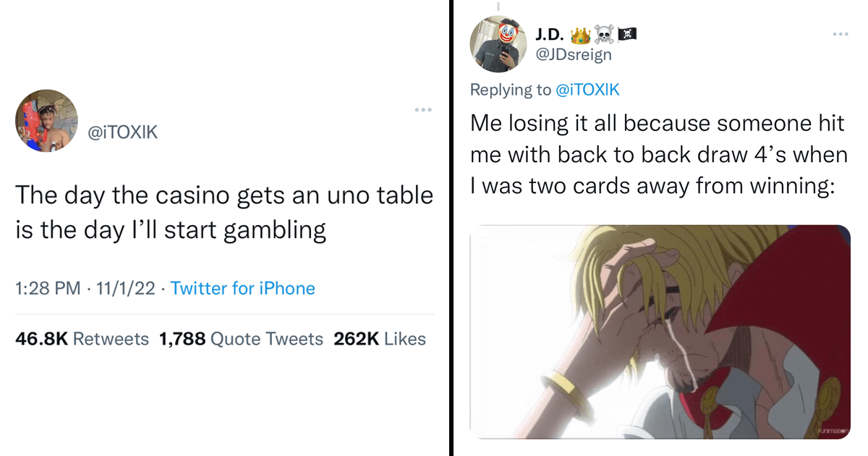Click the Twitter for iPhone source link

(243, 288)
